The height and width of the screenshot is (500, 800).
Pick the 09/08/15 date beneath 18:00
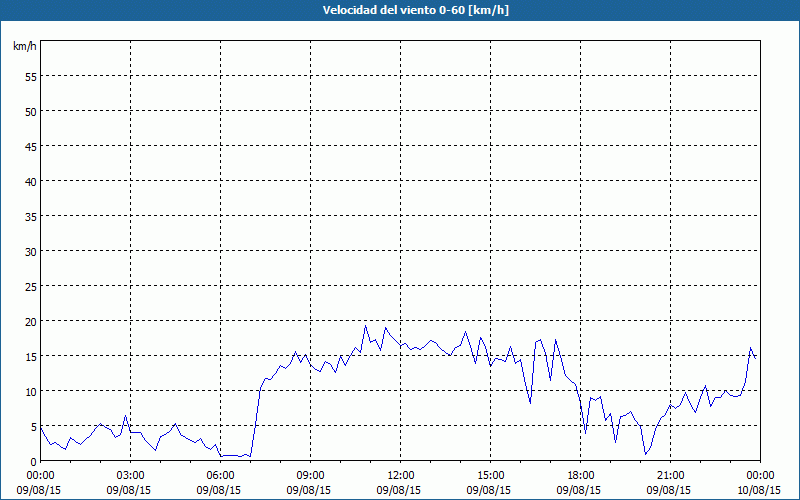[579, 490]
